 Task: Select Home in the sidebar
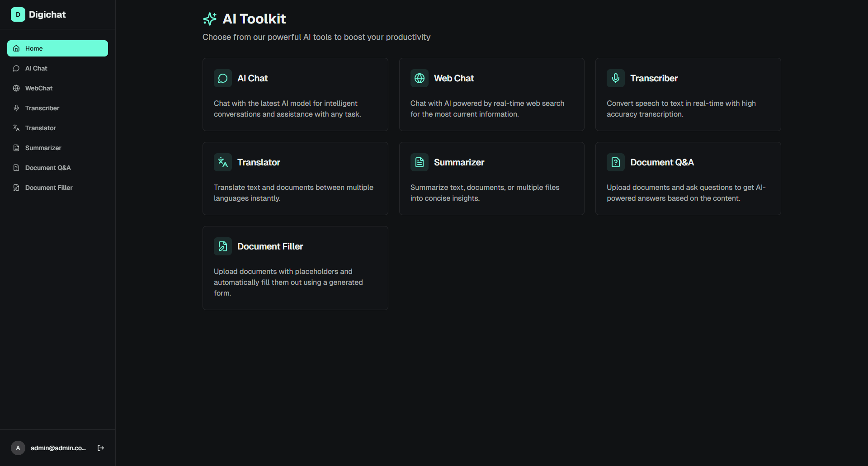[57, 48]
